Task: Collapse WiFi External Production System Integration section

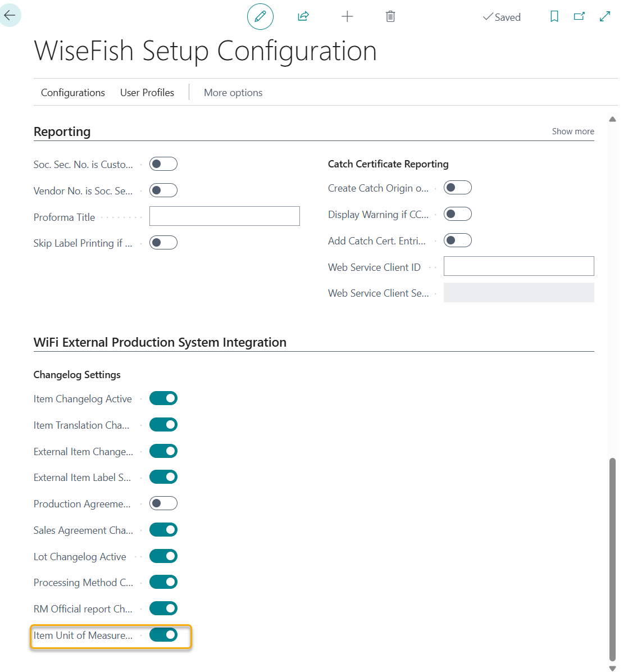Action: coord(160,342)
